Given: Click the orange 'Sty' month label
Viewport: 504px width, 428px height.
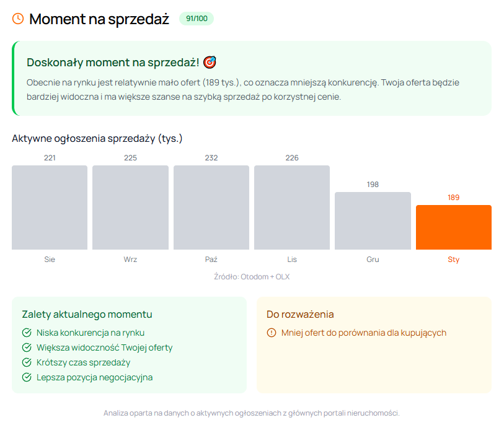Looking at the screenshot, I should pyautogui.click(x=454, y=260).
